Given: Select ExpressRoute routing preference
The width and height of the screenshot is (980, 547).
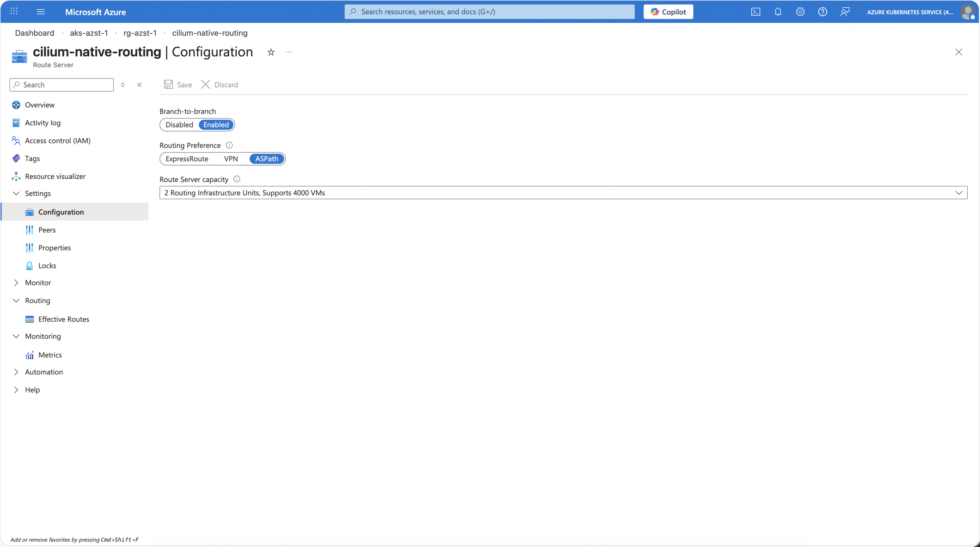Looking at the screenshot, I should pos(187,159).
